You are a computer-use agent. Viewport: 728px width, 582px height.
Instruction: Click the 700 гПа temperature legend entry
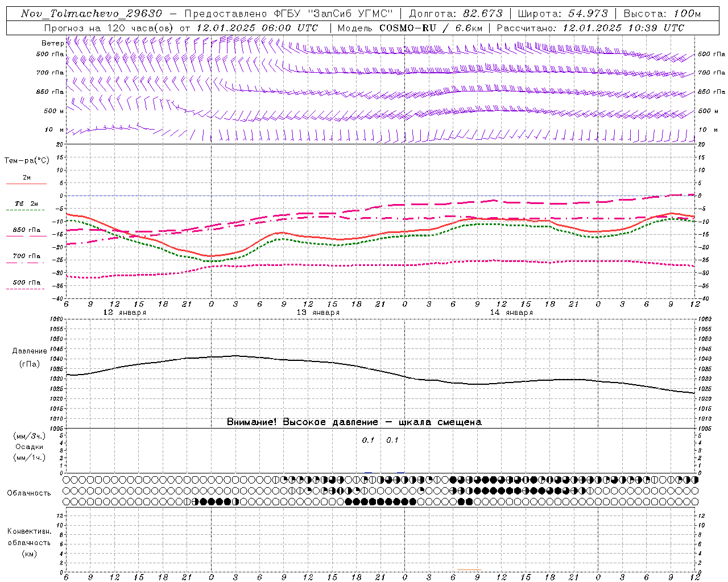(x=27, y=256)
